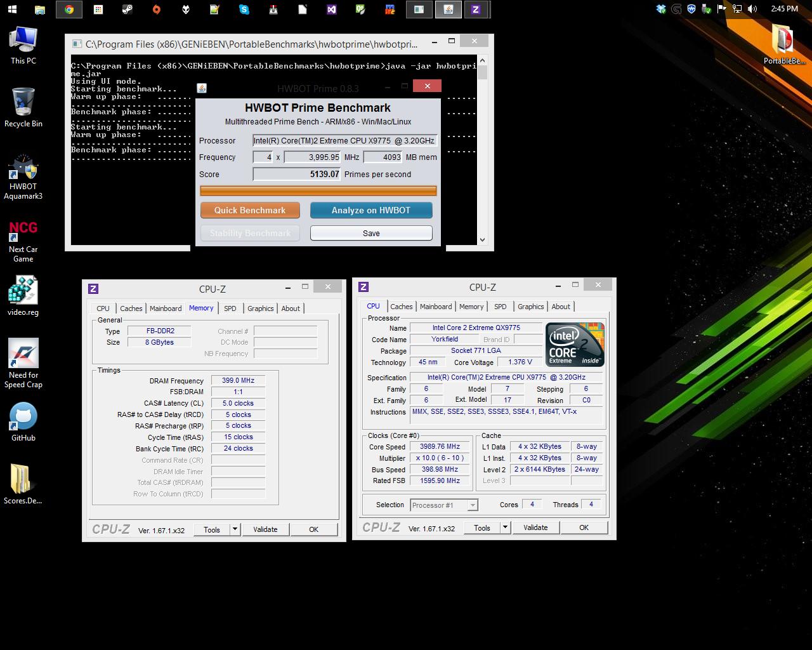Open the Action Center flag icon
This screenshot has height=650, width=812.
[722, 9]
